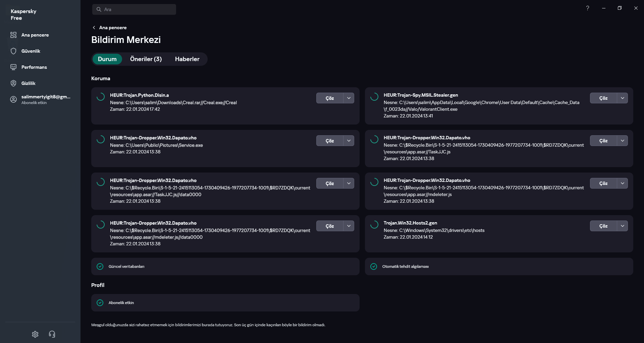Expand Çöz dropdown for Trojan-Spy.MSIL.Stealer.gen

623,98
